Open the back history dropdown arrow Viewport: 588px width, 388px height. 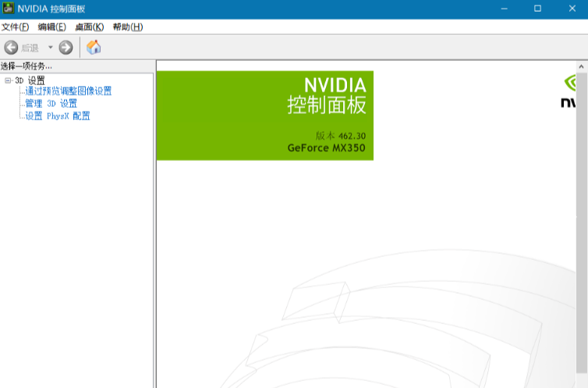click(50, 48)
